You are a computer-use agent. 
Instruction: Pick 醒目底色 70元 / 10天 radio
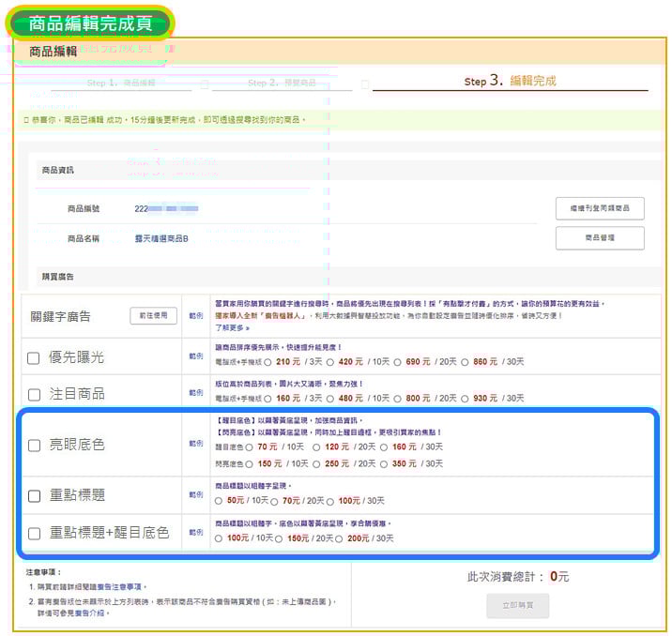[x=248, y=447]
